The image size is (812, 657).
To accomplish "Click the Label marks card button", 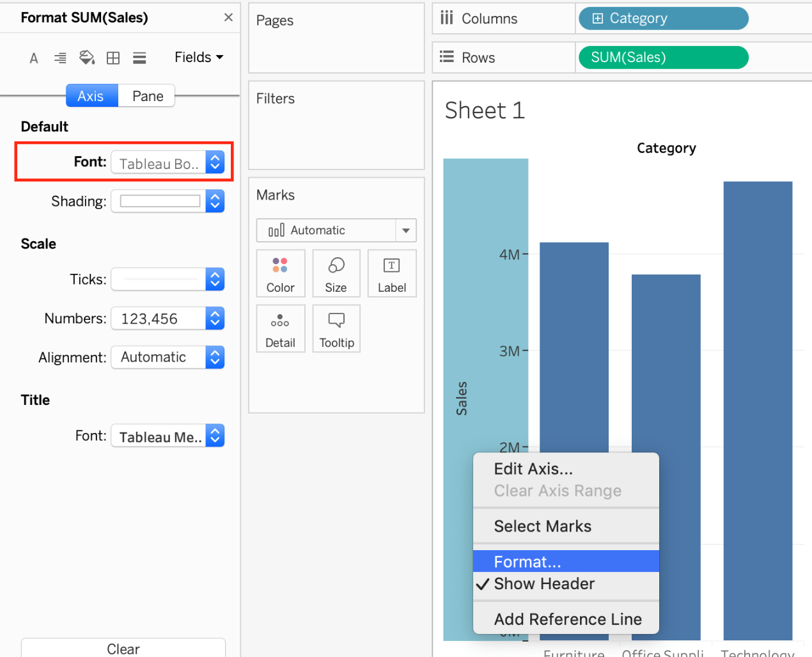I will (391, 274).
